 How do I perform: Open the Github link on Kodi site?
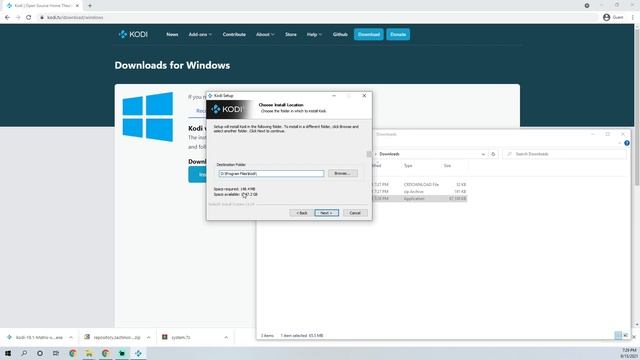pyautogui.click(x=340, y=34)
